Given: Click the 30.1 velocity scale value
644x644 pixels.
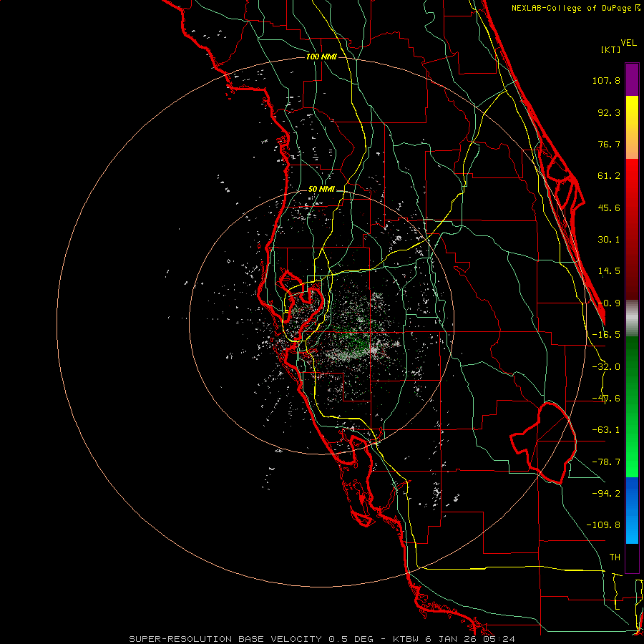Looking at the screenshot, I should point(609,240).
